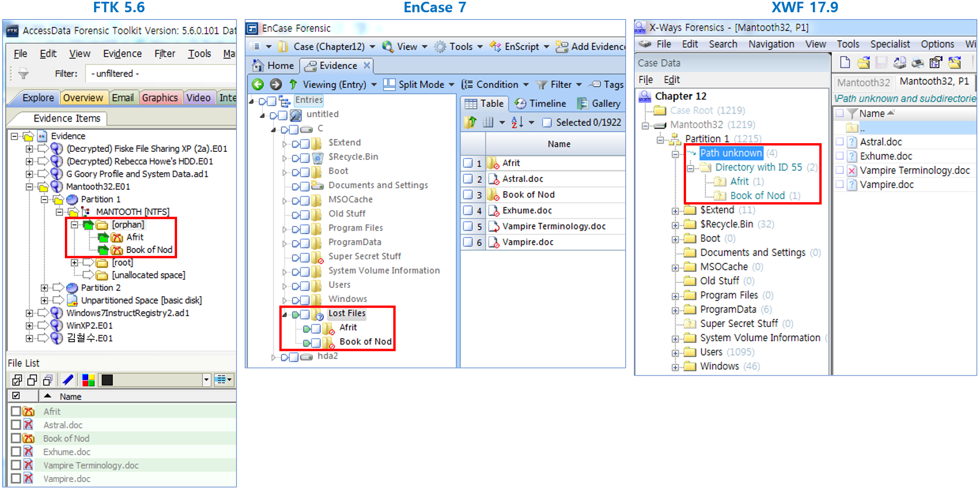Click EnCase parent-folder icon in table toolbar

[470, 122]
